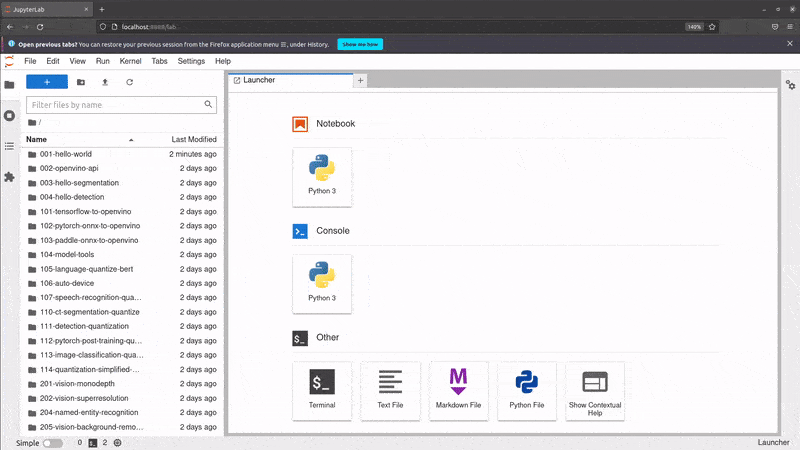Select the 103-paddle-onnx-to-openvino folder
This screenshot has width=800, height=450.
coord(122,240)
